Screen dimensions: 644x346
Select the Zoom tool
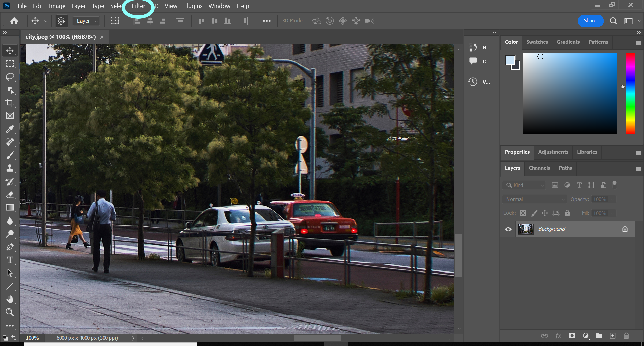[x=10, y=312]
